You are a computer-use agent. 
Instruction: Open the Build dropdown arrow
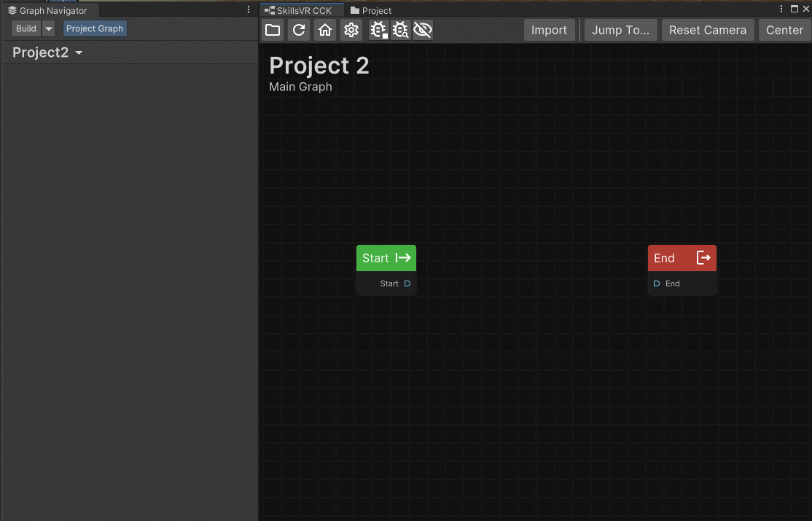pos(48,28)
